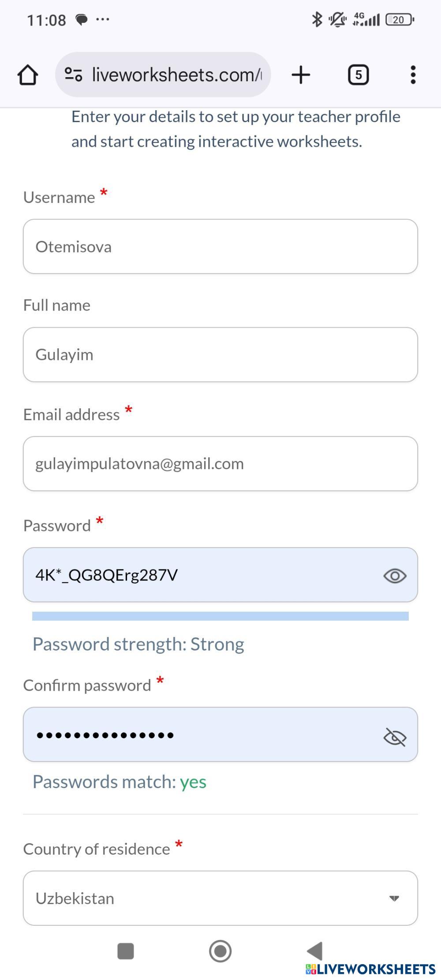Image resolution: width=441 pixels, height=980 pixels.
Task: Open site info icon in address bar
Action: [x=73, y=75]
